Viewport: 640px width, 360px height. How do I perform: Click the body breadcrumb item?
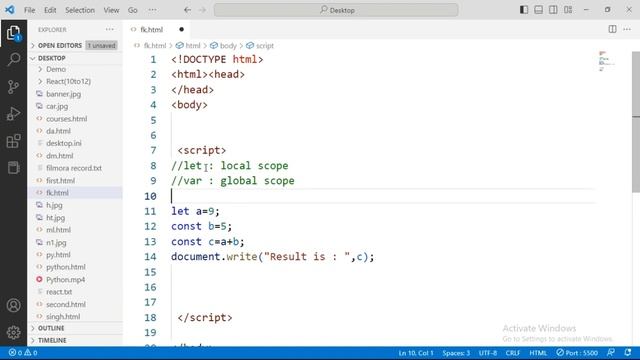point(224,46)
